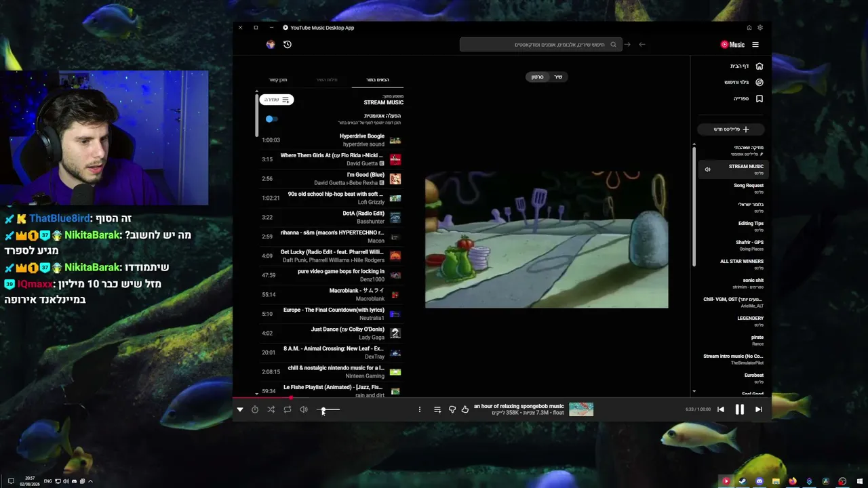
Task: Open the three-dot menu in player bar
Action: (x=419, y=409)
